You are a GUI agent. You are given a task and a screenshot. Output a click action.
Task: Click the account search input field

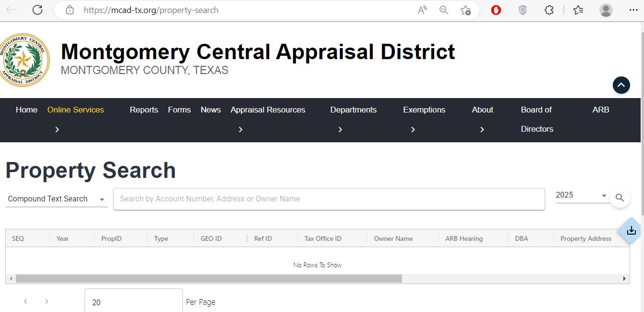(329, 199)
